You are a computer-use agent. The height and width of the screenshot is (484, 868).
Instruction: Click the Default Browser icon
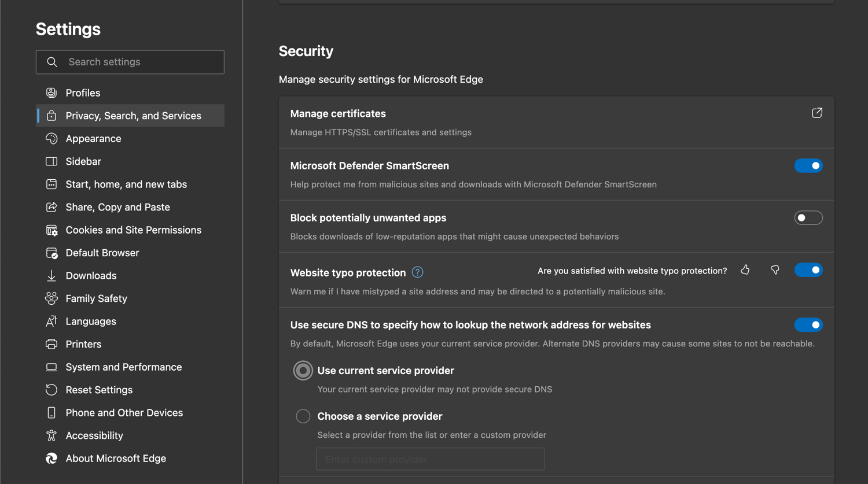(x=52, y=253)
